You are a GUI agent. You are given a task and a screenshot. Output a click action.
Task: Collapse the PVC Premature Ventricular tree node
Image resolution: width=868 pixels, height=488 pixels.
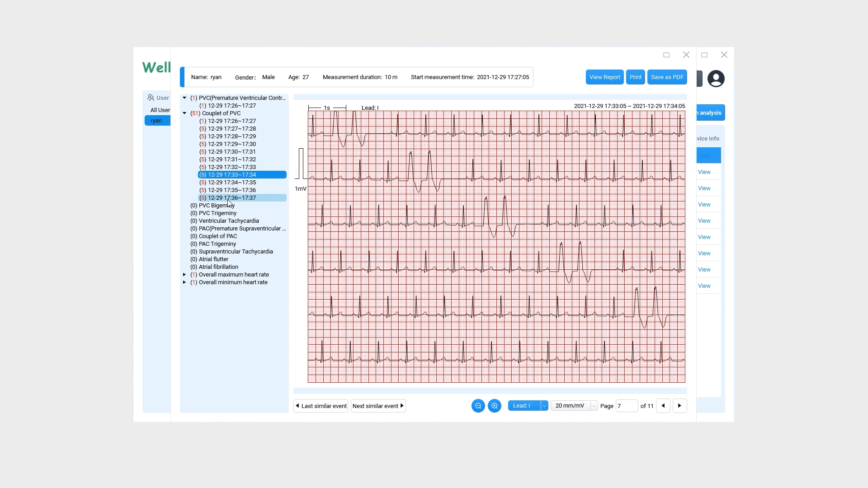[x=184, y=98]
